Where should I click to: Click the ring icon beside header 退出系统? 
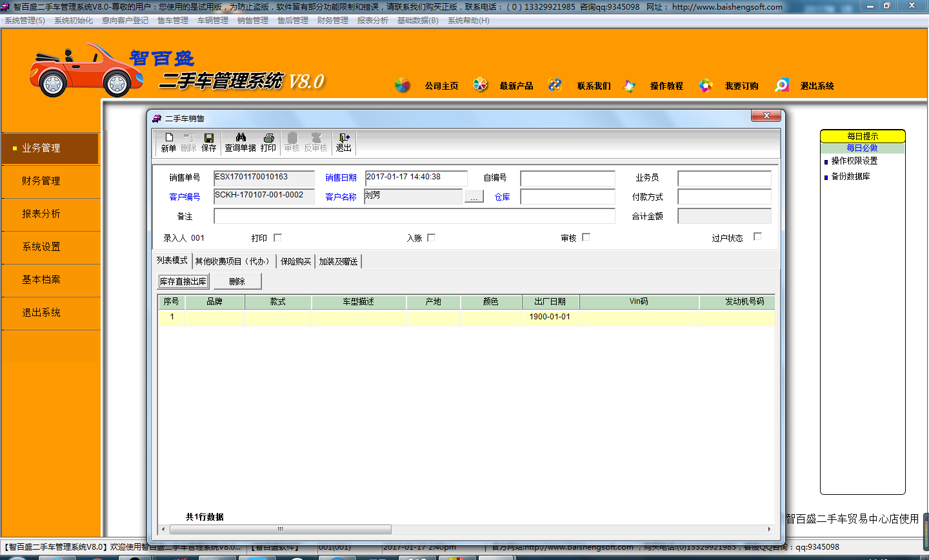(782, 85)
